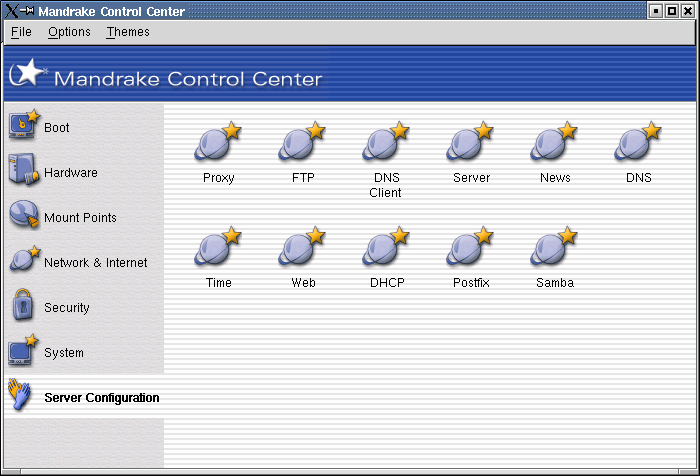Open the DNS icon in top row
The height and width of the screenshot is (476, 700).
638,141
